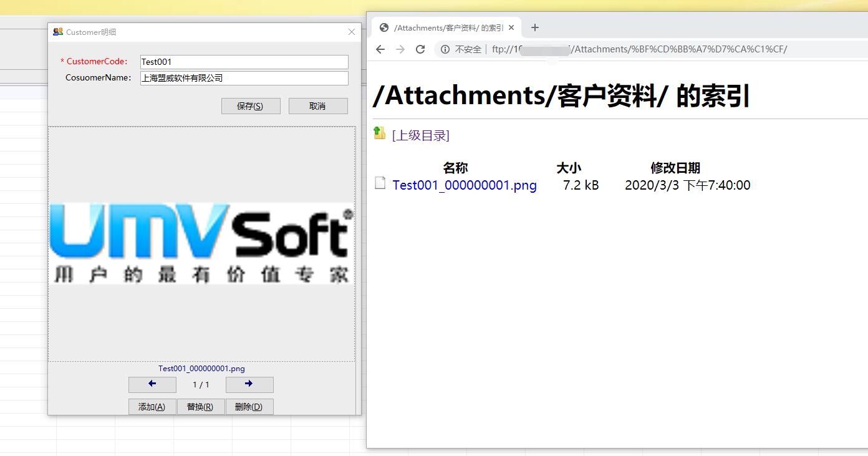Close the Attachments browser tab
The image size is (868, 456).
[x=511, y=27]
